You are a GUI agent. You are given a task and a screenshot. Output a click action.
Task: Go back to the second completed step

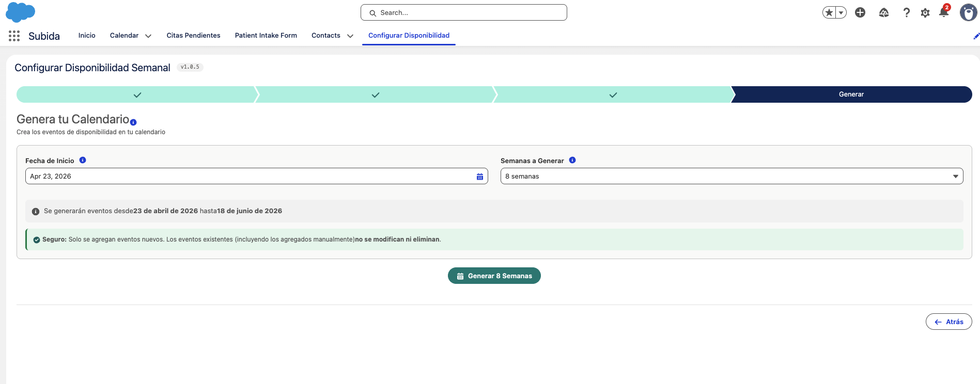click(376, 94)
